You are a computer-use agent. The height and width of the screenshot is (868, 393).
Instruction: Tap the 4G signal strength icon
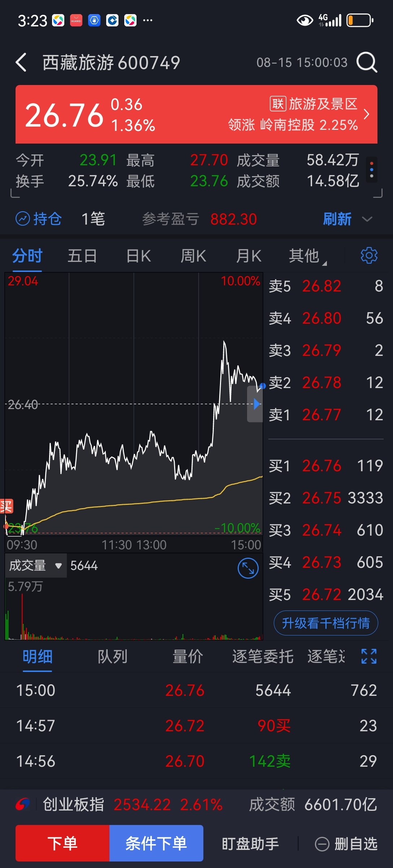click(330, 20)
